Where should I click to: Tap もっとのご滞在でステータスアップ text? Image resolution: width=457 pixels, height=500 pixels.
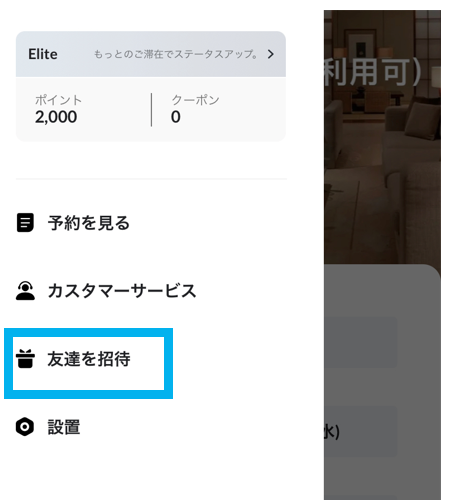pos(176,54)
